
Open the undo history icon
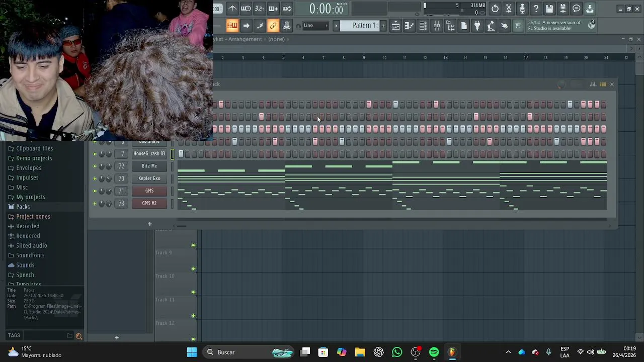click(x=495, y=9)
